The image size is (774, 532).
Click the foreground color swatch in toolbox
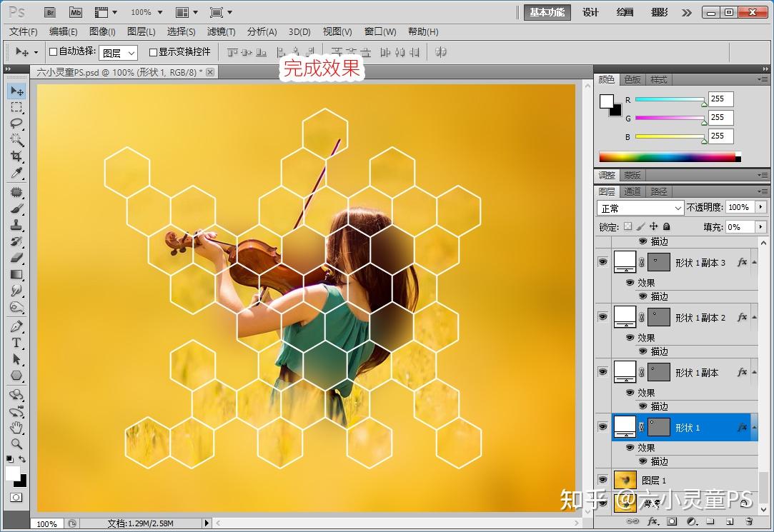pyautogui.click(x=13, y=473)
